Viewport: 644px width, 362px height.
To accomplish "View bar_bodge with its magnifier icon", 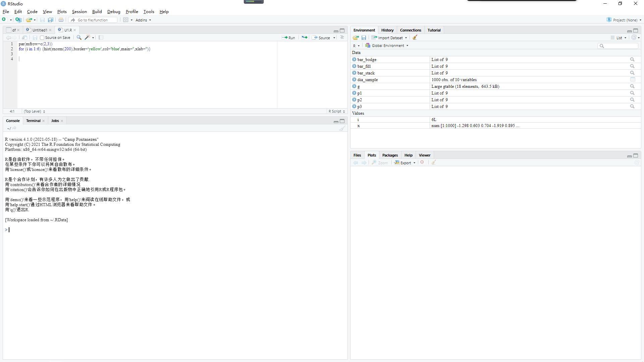I will (x=632, y=60).
